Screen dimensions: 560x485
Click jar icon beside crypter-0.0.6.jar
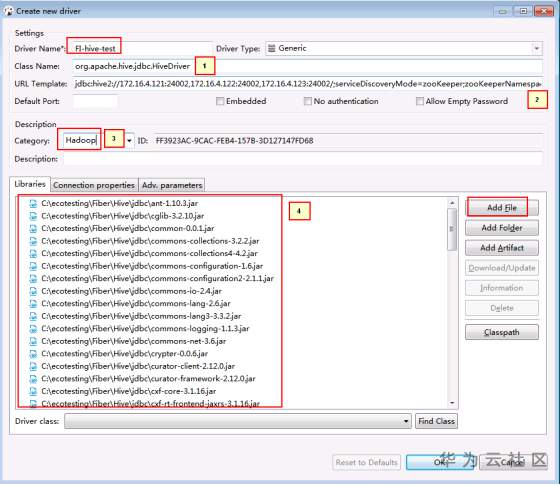tap(33, 354)
